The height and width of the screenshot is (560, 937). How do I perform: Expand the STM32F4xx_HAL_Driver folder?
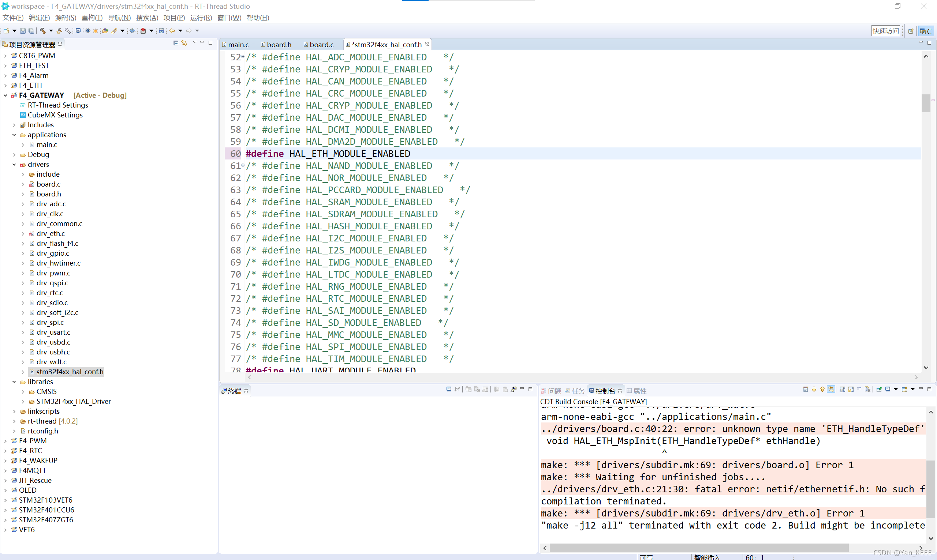(23, 402)
